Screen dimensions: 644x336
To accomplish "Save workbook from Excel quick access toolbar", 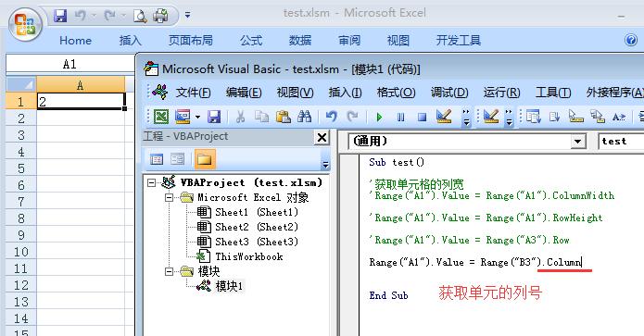I will [x=60, y=16].
